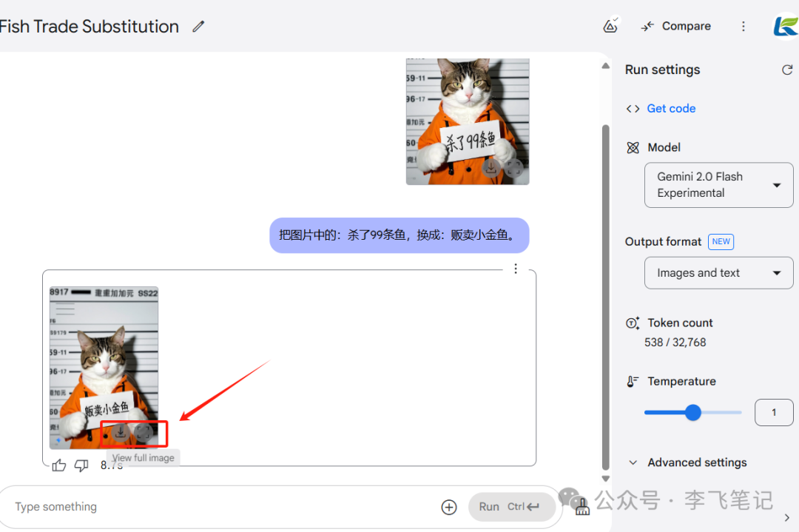Select the user prompt bubble 把图片中的
Image resolution: width=799 pixels, height=532 pixels.
coord(399,235)
